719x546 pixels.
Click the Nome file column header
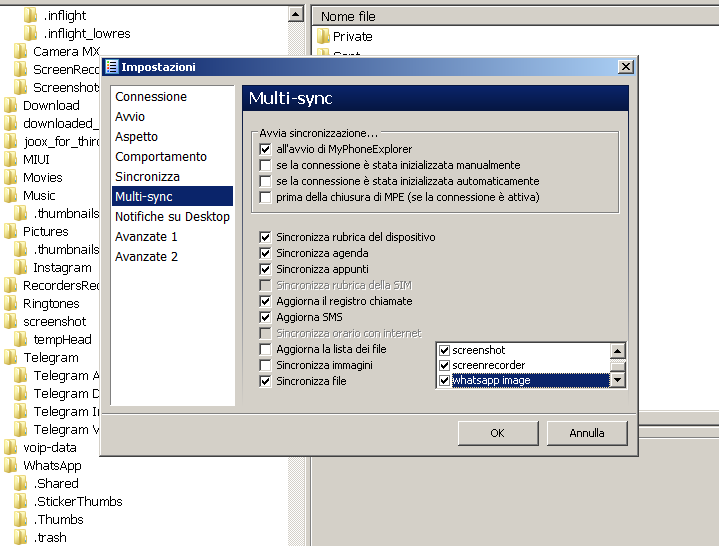click(349, 16)
